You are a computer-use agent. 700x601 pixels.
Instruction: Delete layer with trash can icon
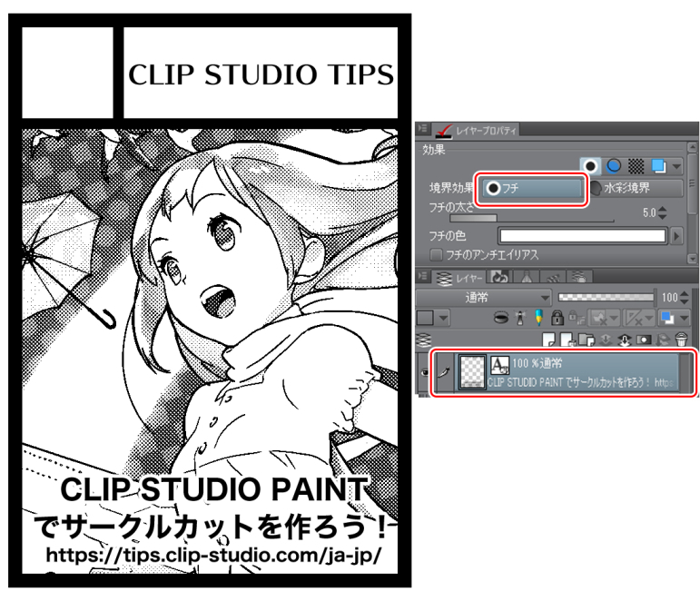click(x=681, y=340)
